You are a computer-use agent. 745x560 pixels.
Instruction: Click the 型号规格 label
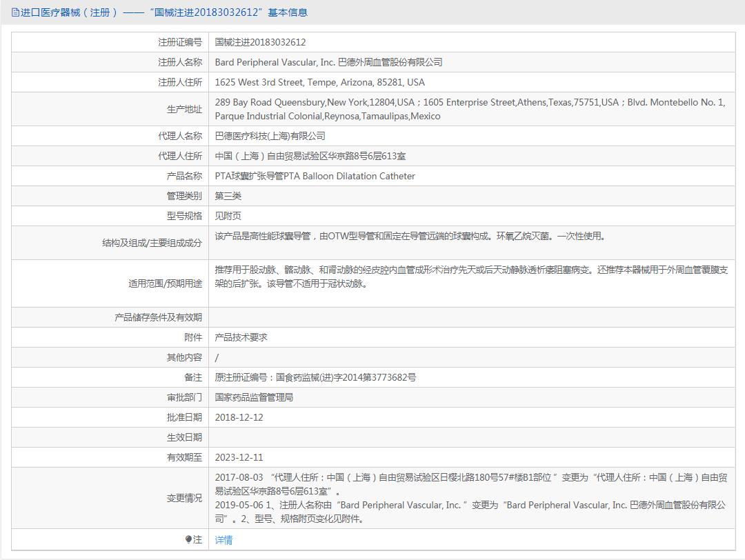[184, 216]
